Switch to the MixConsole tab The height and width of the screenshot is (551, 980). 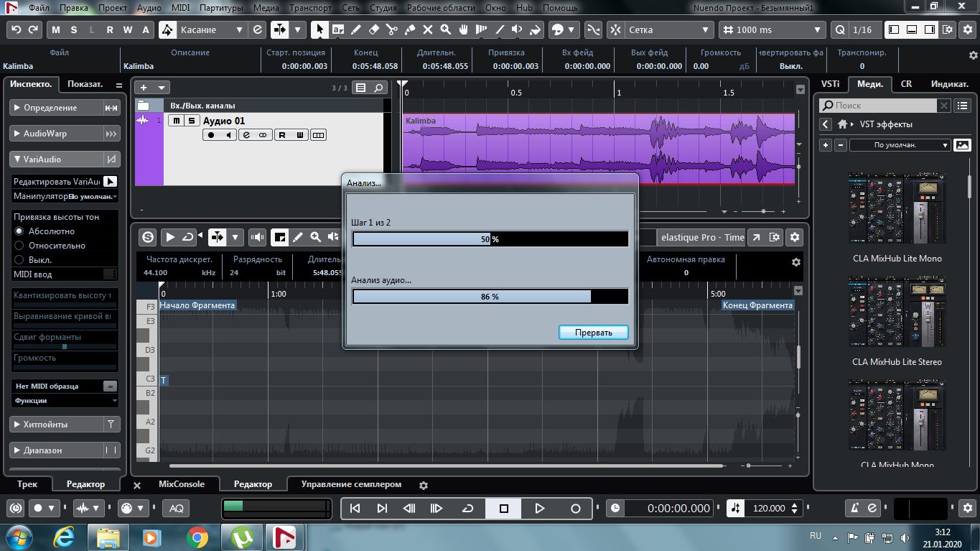pyautogui.click(x=182, y=484)
